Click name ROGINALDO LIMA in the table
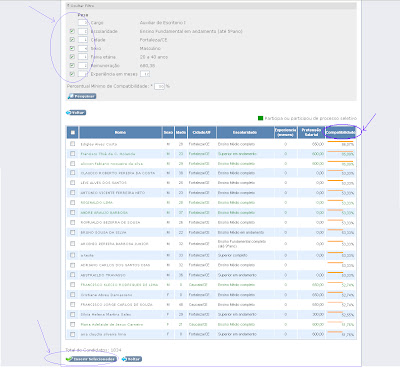400x368 pixels. click(96, 203)
